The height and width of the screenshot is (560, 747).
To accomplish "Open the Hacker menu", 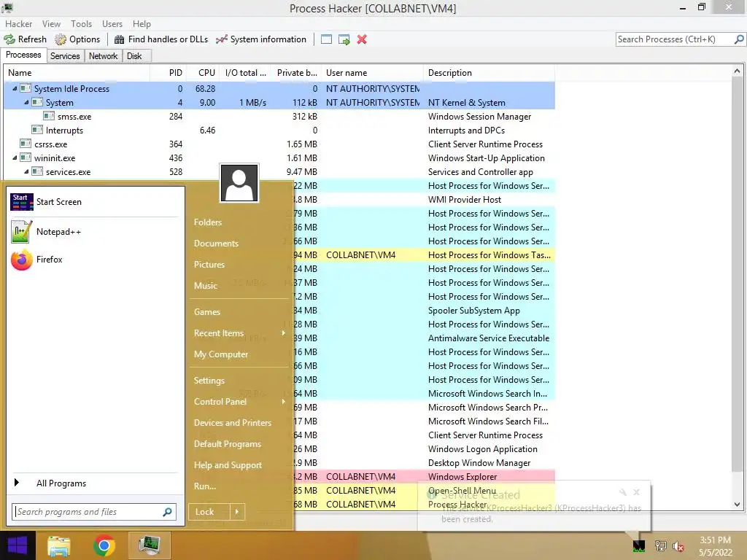I will click(x=18, y=24).
